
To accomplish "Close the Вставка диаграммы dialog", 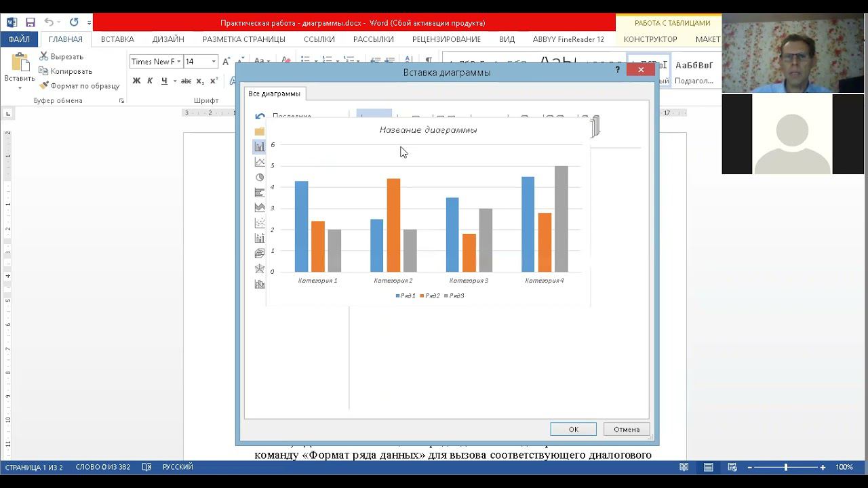I will pyautogui.click(x=641, y=70).
